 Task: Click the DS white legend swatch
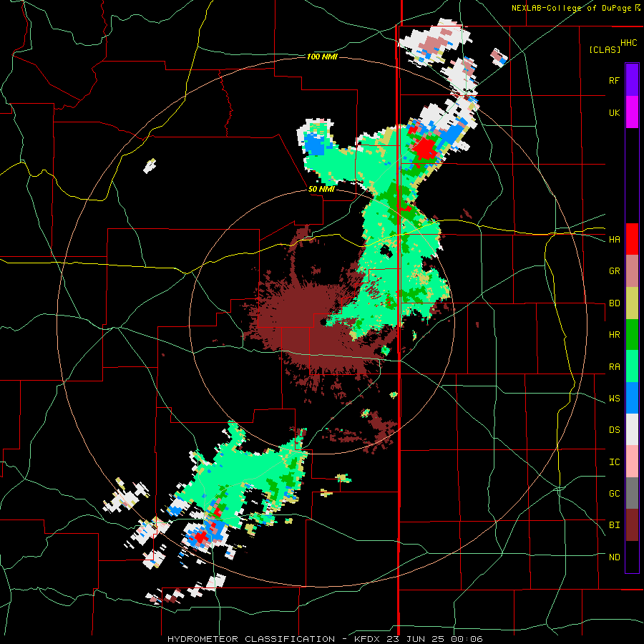point(632,430)
